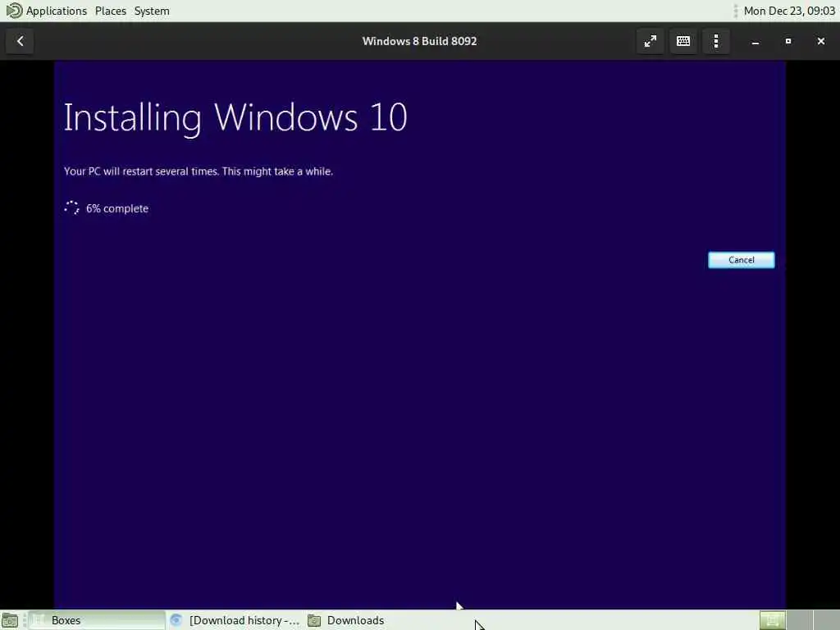This screenshot has height=630, width=840.
Task: Click the distro logo icon in top panel
Action: pos(14,11)
